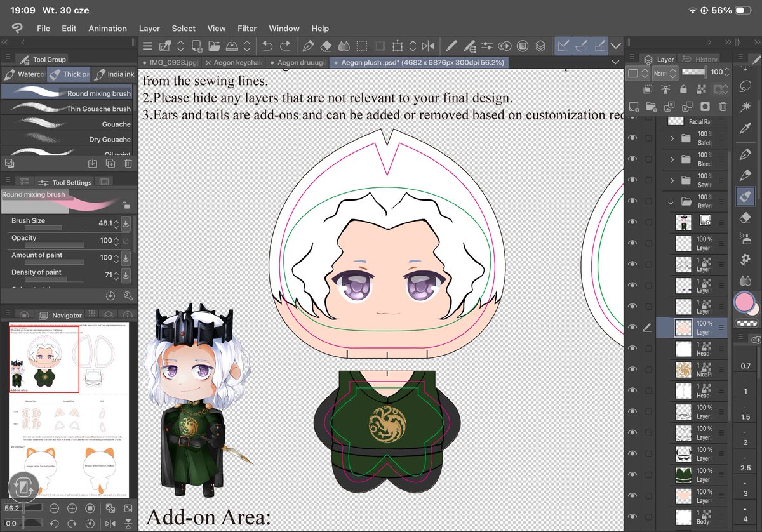Image resolution: width=762 pixels, height=532 pixels.
Task: Hide the Reference folder layer
Action: (632, 201)
